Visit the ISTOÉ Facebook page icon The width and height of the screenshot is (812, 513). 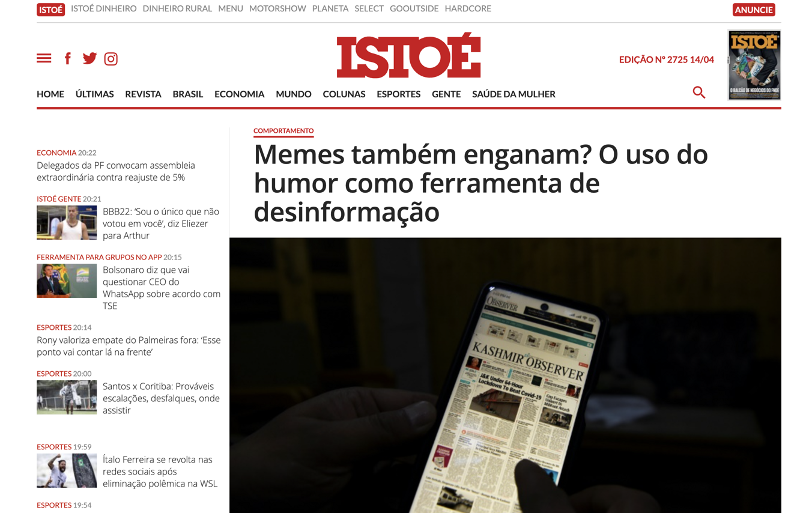pyautogui.click(x=68, y=58)
